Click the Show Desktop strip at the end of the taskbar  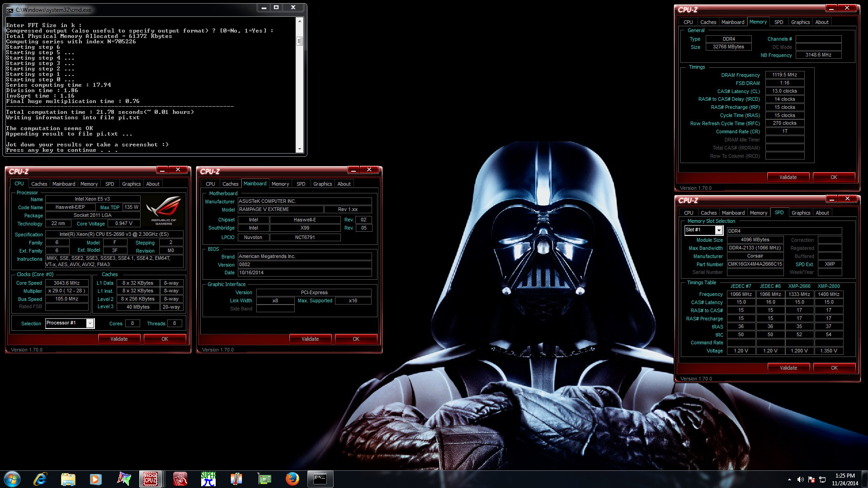click(x=865, y=479)
